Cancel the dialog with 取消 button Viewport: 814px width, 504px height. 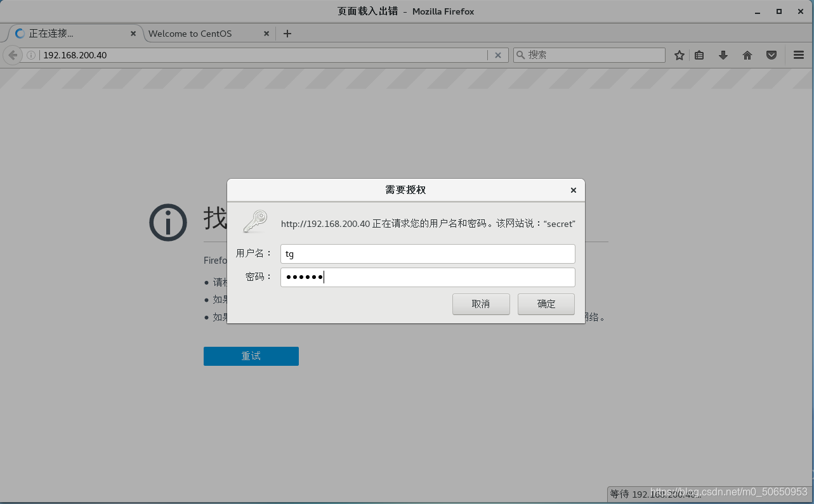(x=481, y=304)
